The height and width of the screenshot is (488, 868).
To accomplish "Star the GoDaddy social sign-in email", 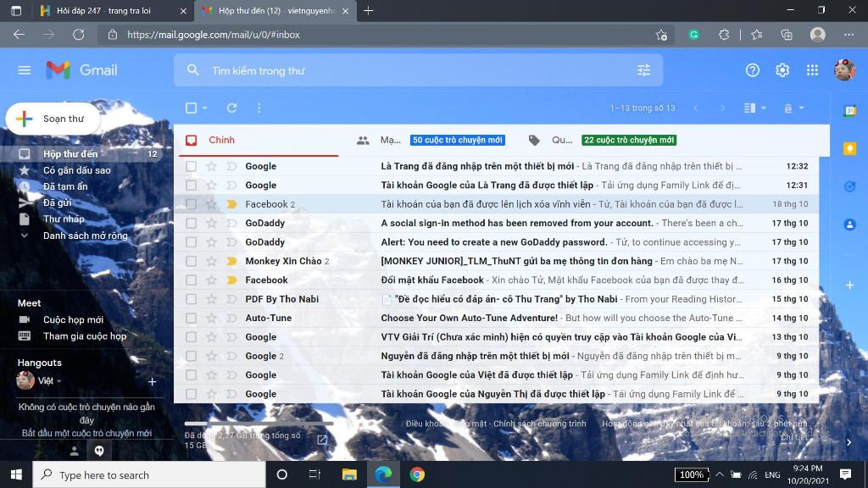I will click(x=211, y=223).
